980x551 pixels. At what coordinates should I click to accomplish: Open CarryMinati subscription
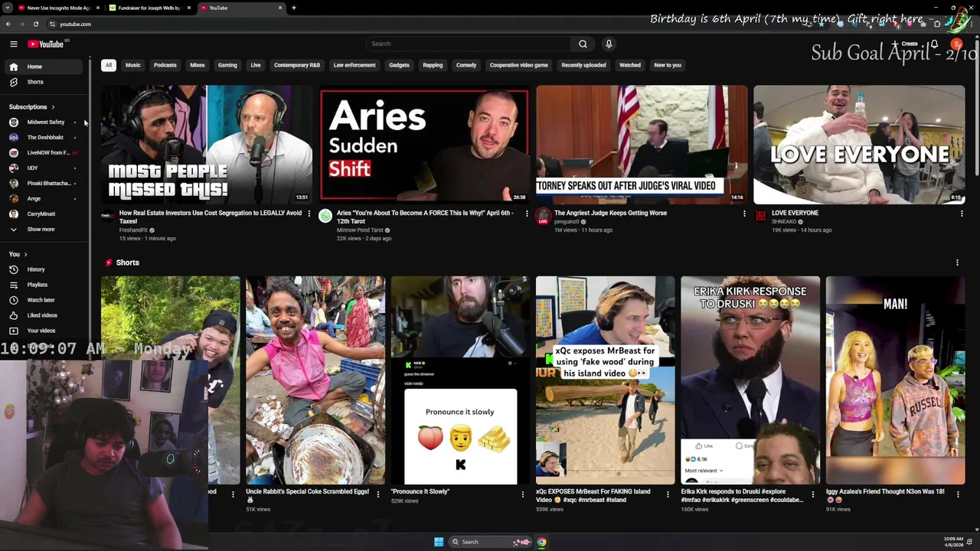[x=42, y=214]
